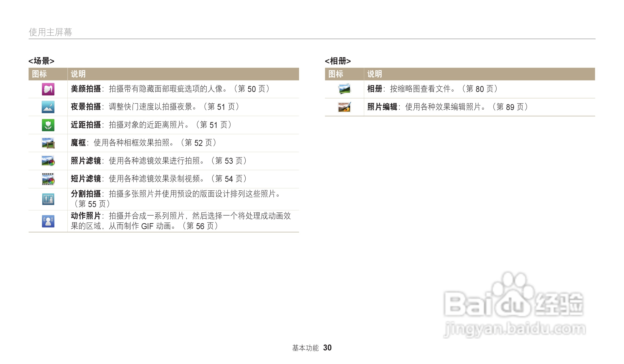Click the 图标 header in the scene table
The image size is (624, 364).
point(39,74)
